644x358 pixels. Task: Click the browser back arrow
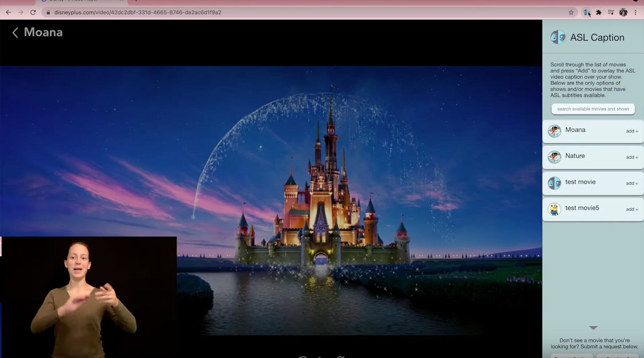pos(8,12)
